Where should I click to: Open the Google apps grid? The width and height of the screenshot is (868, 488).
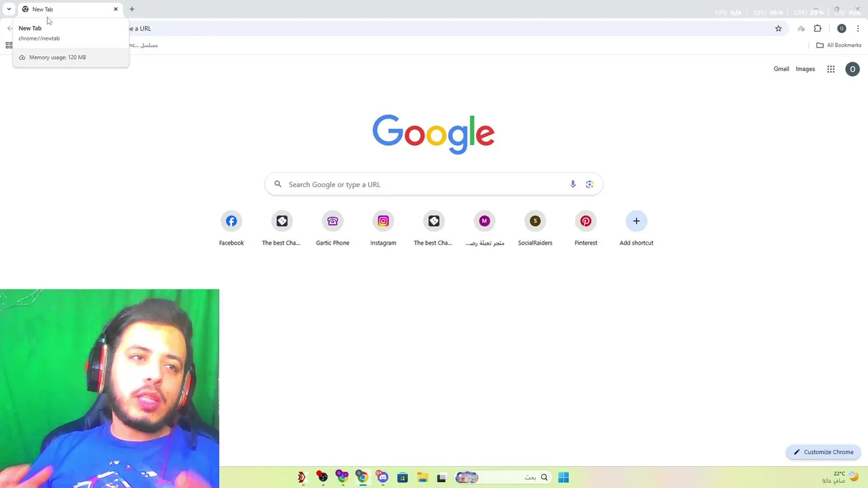click(831, 69)
